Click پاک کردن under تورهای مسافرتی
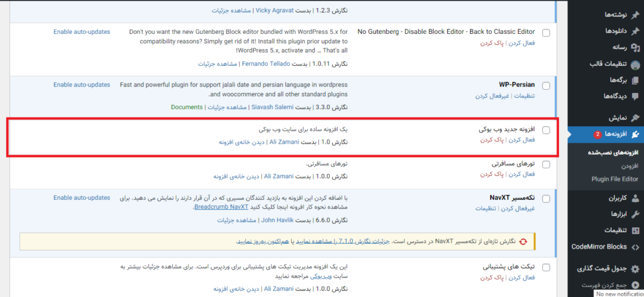 pyautogui.click(x=492, y=175)
